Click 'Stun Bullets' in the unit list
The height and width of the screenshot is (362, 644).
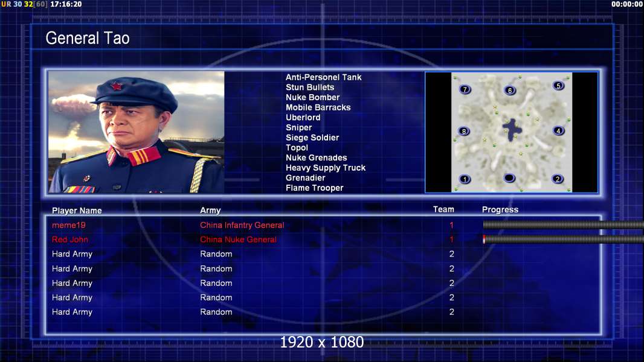point(310,87)
